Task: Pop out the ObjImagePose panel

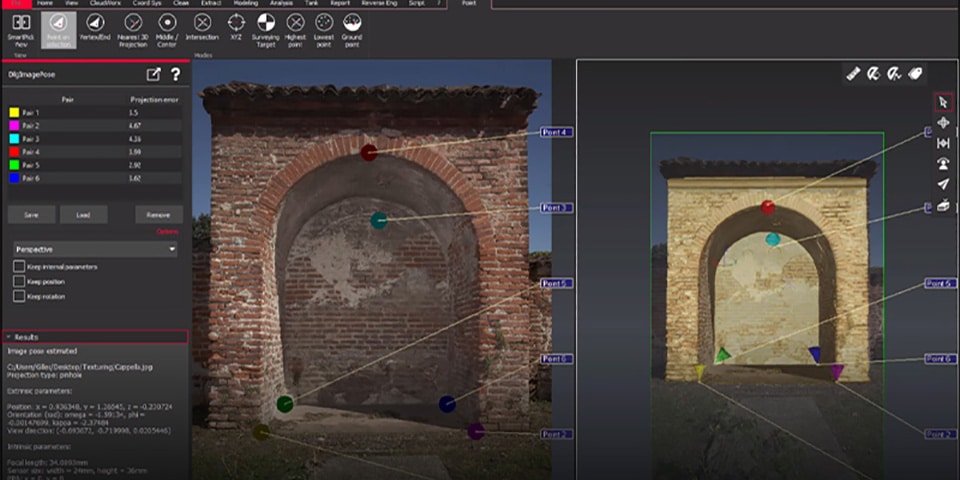Action: click(x=153, y=75)
